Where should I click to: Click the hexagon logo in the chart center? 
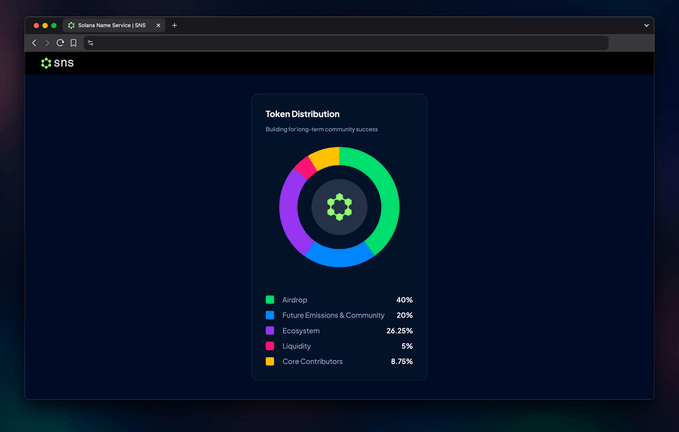339,207
